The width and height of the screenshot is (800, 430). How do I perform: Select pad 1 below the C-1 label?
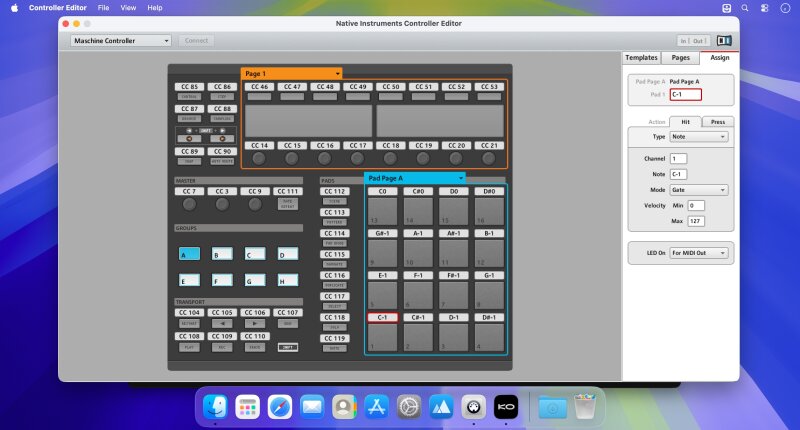[x=383, y=337]
